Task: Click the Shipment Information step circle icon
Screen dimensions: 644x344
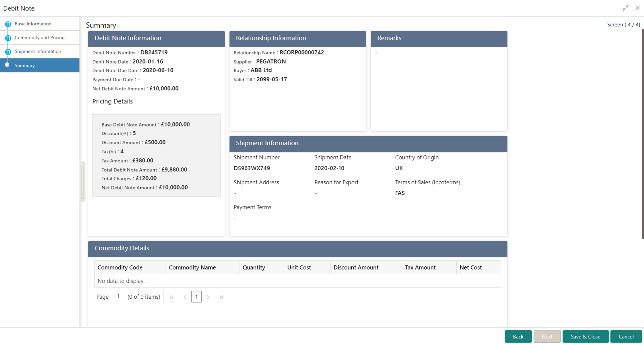Action: [8, 52]
